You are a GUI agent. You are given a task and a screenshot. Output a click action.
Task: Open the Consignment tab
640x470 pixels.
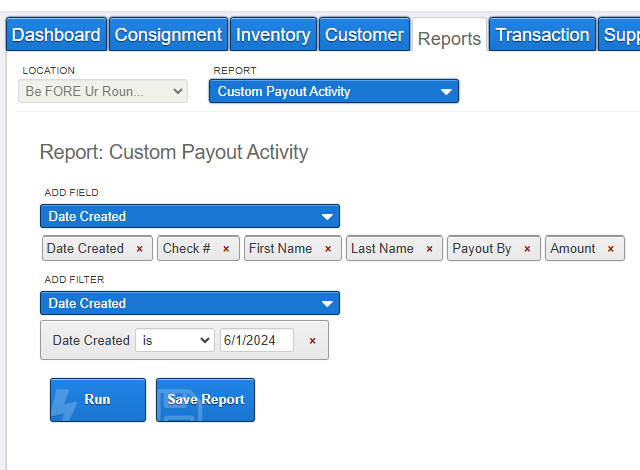pos(169,34)
